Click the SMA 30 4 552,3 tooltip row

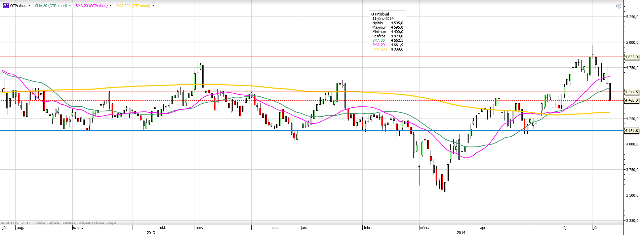click(388, 40)
